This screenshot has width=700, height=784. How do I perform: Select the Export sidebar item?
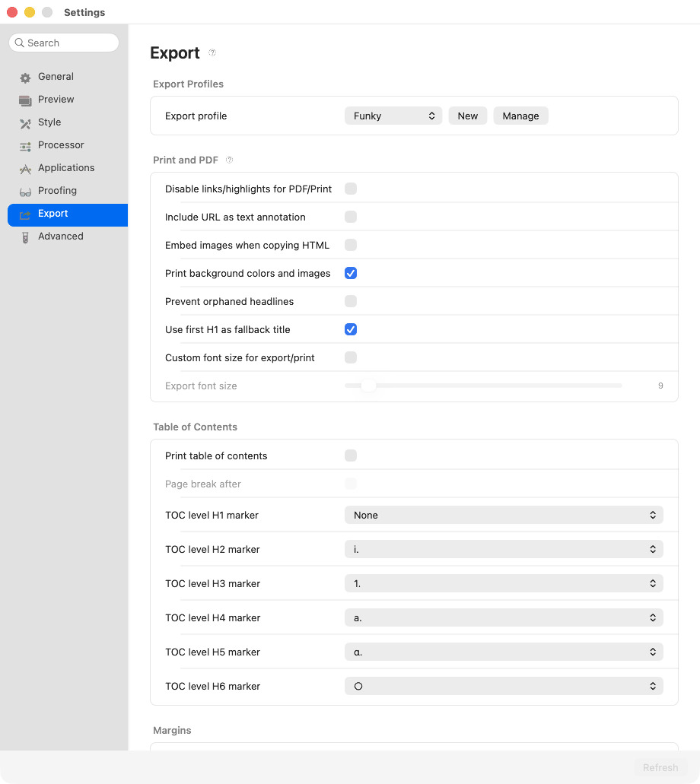pyautogui.click(x=68, y=215)
